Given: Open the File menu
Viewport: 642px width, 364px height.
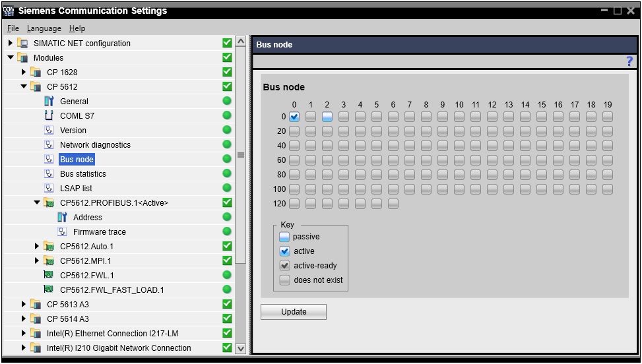Looking at the screenshot, I should coord(13,28).
